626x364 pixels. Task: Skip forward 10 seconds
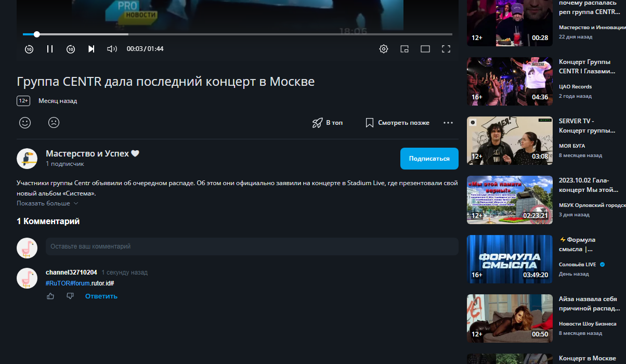click(71, 49)
